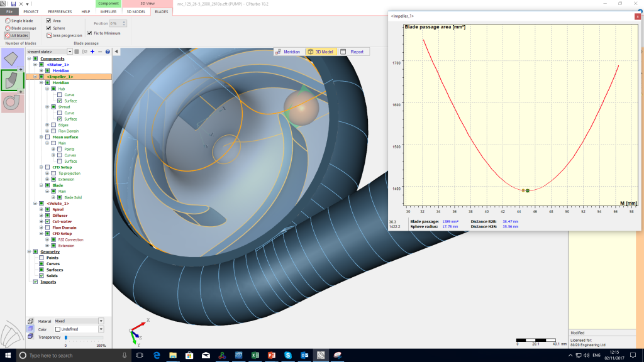Image resolution: width=644 pixels, height=362 pixels.
Task: Toggle Fix to Minimum off
Action: click(89, 33)
